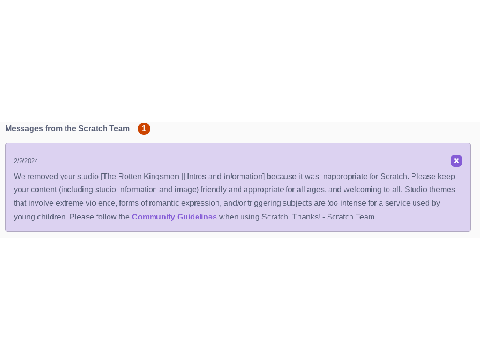Dismiss the Scratch Team message with the X
The height and width of the screenshot is (360, 480).
(456, 161)
